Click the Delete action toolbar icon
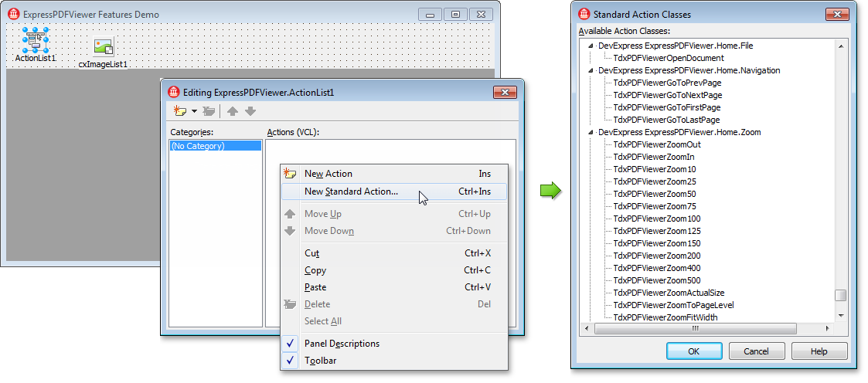 pos(208,111)
